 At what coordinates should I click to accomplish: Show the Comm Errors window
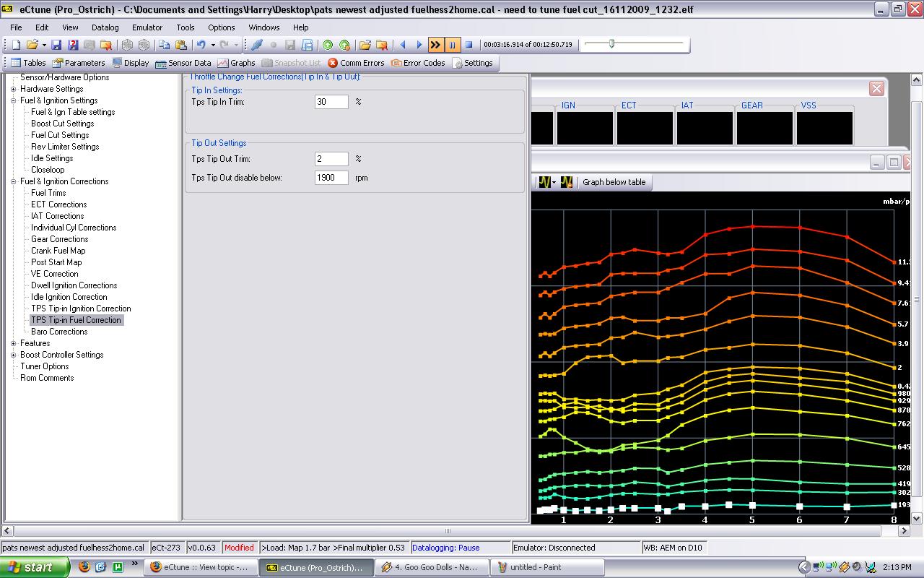point(356,63)
